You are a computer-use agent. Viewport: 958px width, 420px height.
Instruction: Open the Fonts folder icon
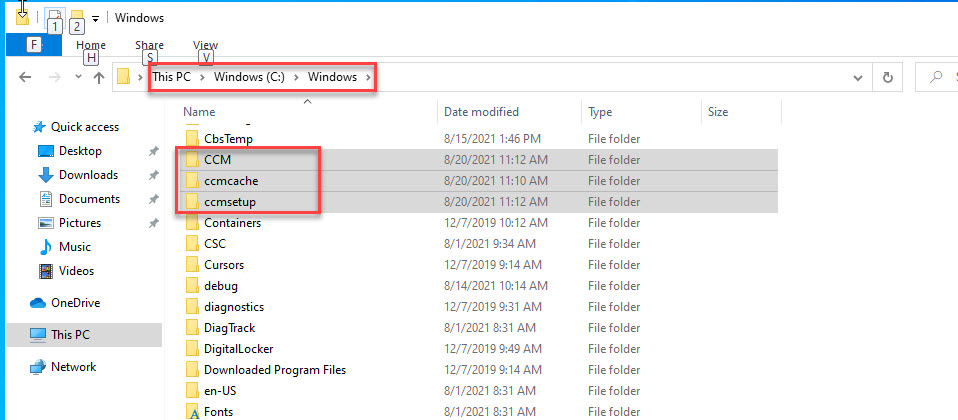193,412
